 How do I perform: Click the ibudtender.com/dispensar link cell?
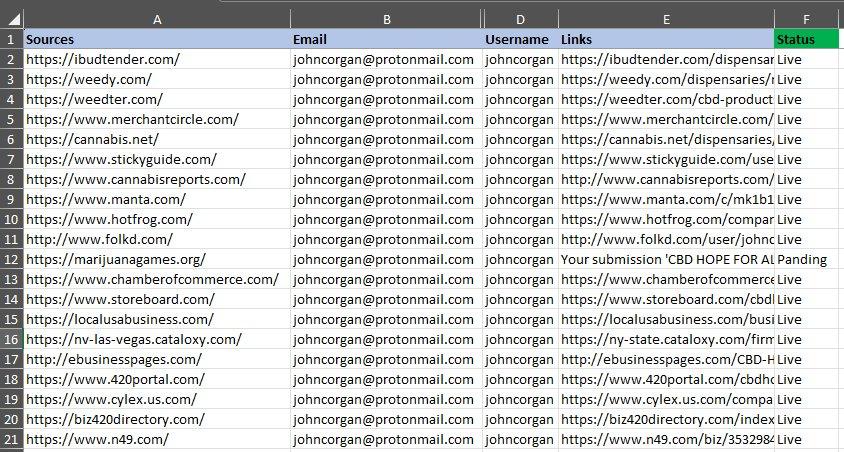point(666,59)
